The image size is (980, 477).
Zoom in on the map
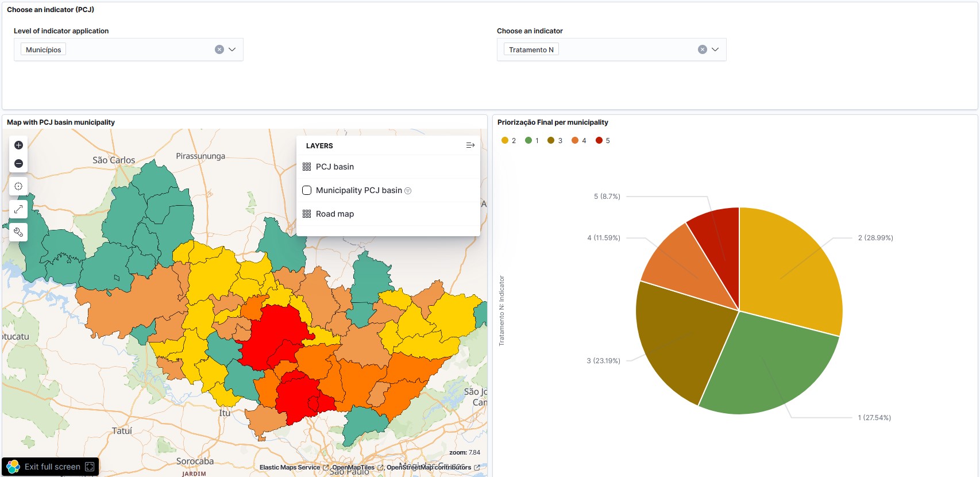click(18, 145)
